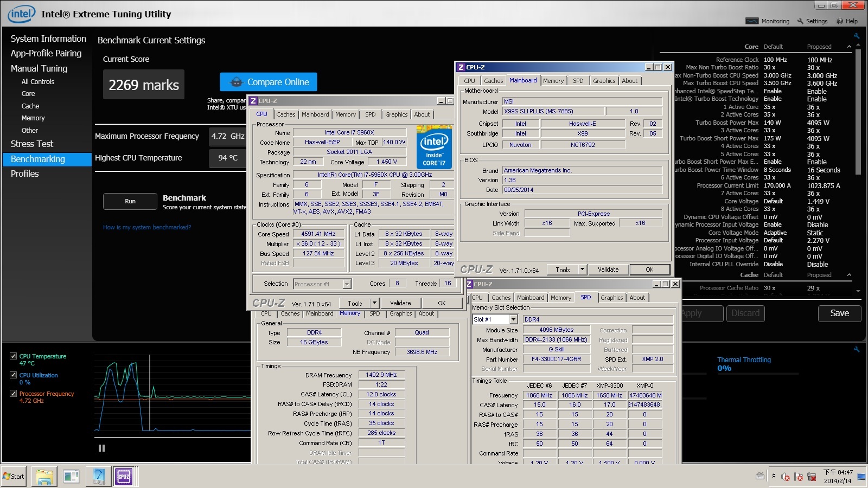Show hidden system tray icons

coord(774,476)
